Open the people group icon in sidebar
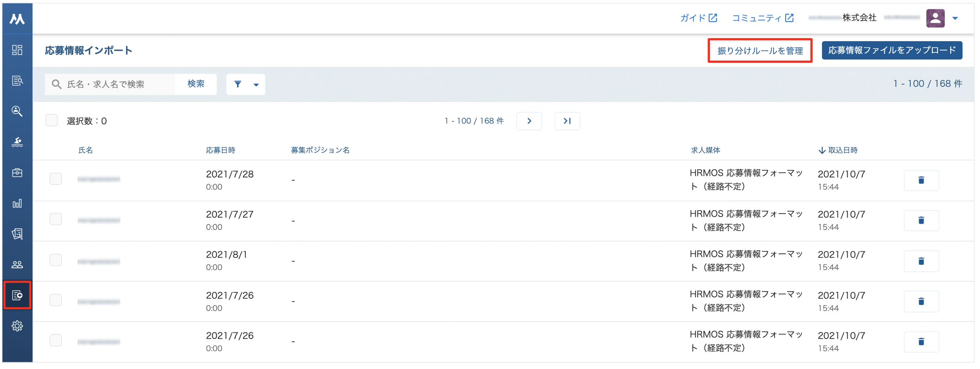Viewport: 980px width, 369px height. pos(17,265)
